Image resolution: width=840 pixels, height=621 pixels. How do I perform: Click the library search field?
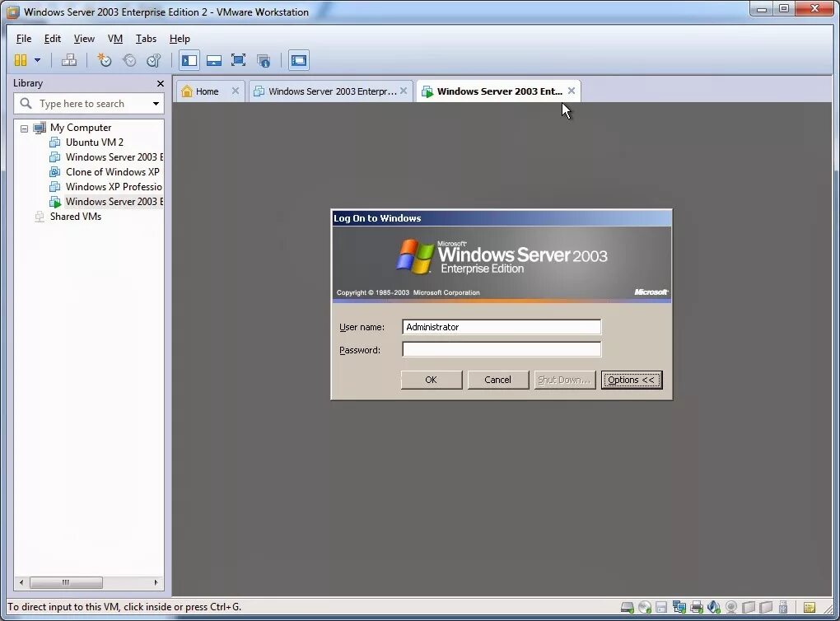click(x=82, y=104)
